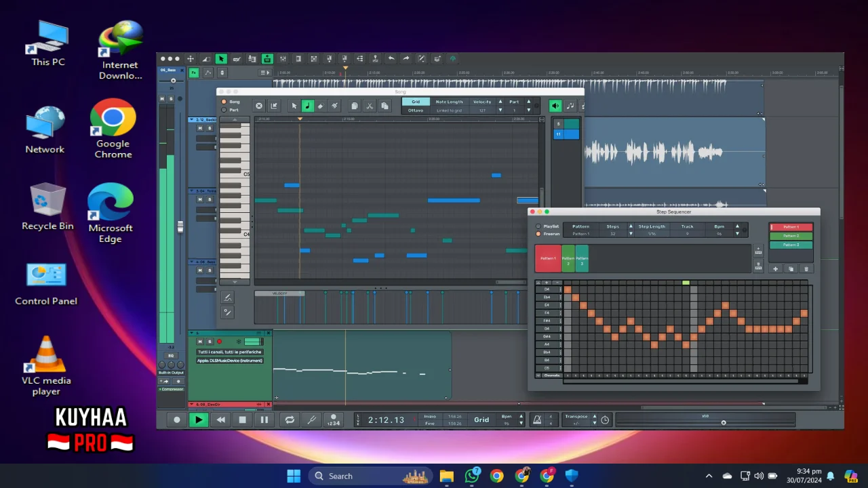Click the wrench settings icon in transport bar
The image size is (868, 488).
312,420
